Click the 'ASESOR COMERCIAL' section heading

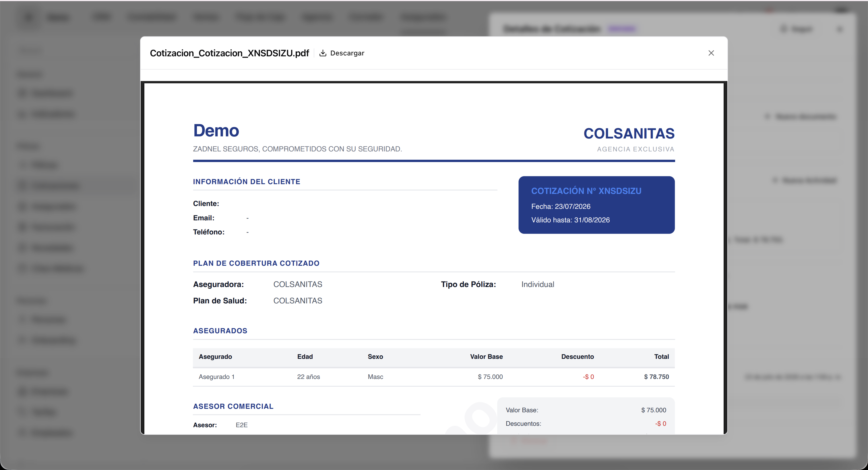click(x=233, y=406)
